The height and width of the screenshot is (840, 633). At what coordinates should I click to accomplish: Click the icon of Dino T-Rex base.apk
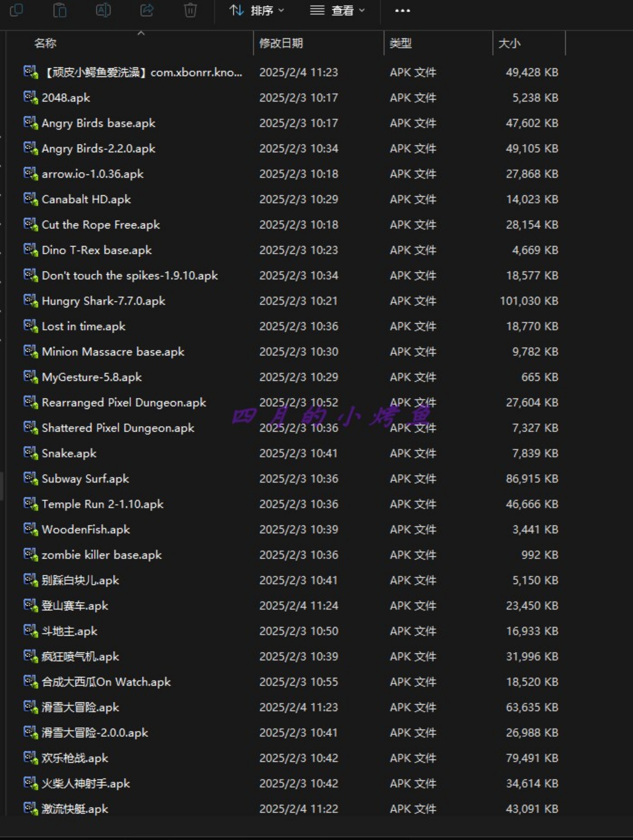click(31, 250)
